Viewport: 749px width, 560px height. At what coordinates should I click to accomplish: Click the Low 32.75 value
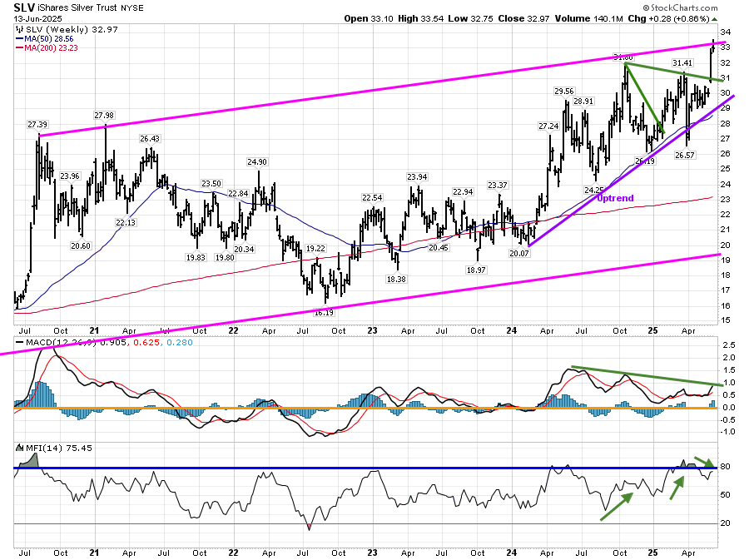(x=471, y=18)
